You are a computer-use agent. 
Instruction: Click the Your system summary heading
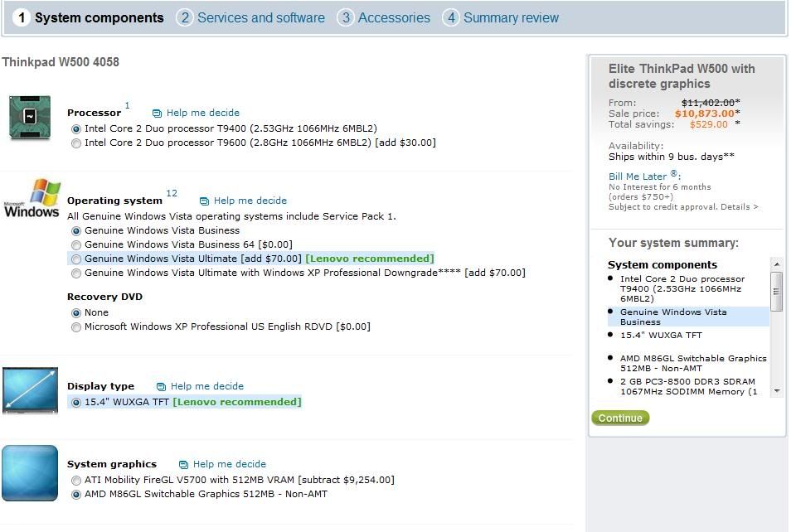click(673, 243)
